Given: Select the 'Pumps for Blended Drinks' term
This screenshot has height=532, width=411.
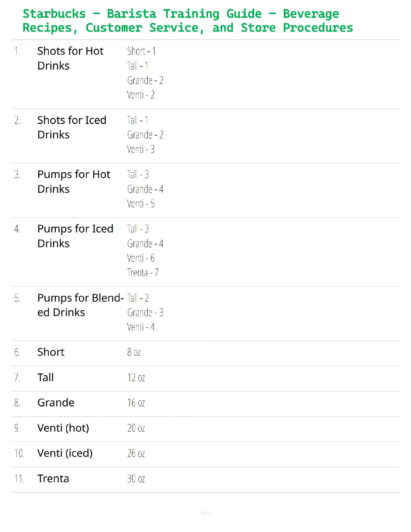Looking at the screenshot, I should (x=80, y=305).
